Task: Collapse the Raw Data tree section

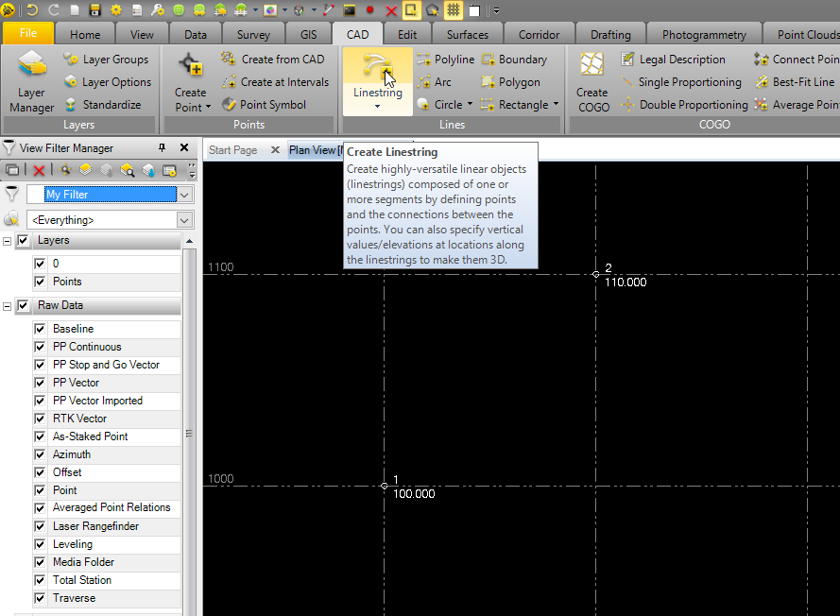Action: [x=8, y=306]
